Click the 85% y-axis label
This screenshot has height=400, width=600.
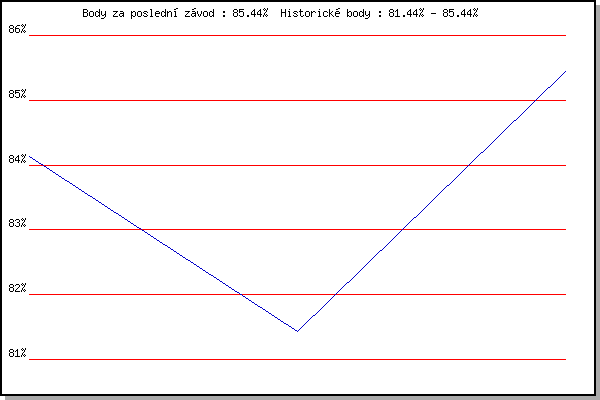click(17, 94)
